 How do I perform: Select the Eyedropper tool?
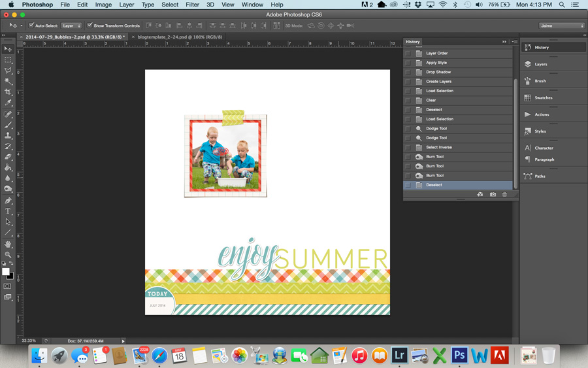pos(8,103)
